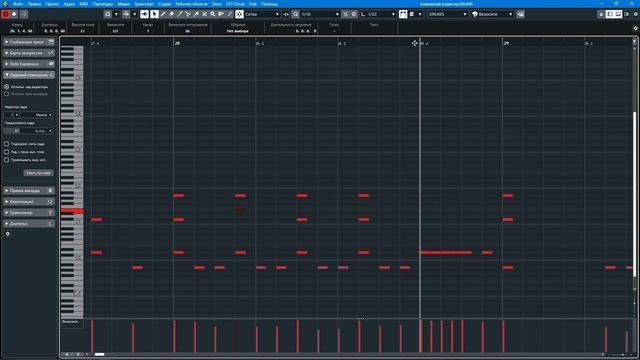Check the third scale assistant checkbox
Image resolution: width=640 pixels, height=360 pixels.
tap(7, 160)
